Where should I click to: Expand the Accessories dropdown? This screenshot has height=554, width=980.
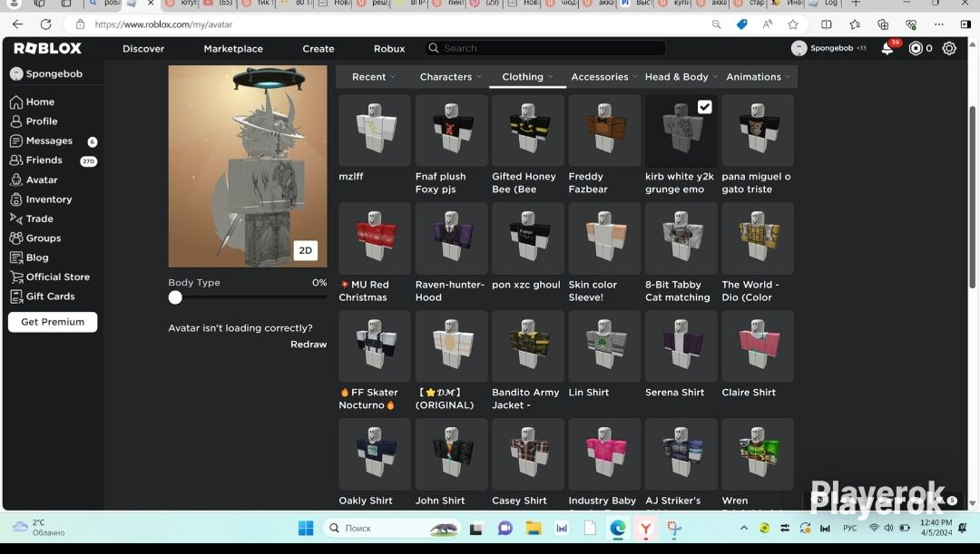pyautogui.click(x=603, y=77)
